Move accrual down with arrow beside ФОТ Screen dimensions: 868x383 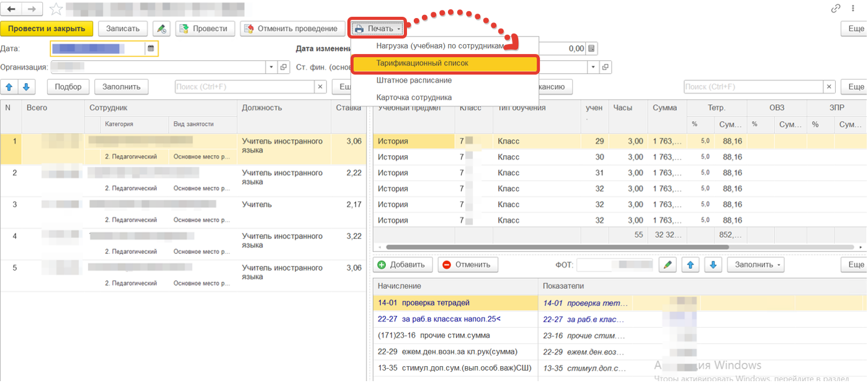[713, 265]
